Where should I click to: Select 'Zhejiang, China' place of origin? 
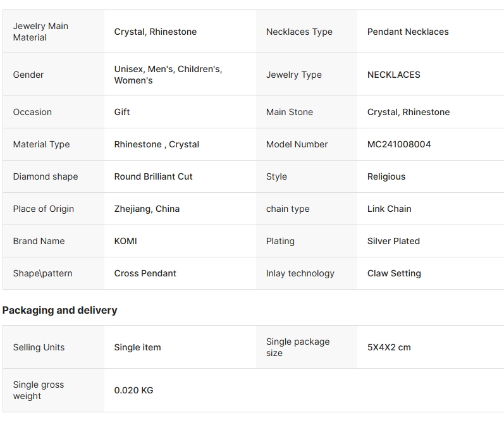[x=147, y=209]
